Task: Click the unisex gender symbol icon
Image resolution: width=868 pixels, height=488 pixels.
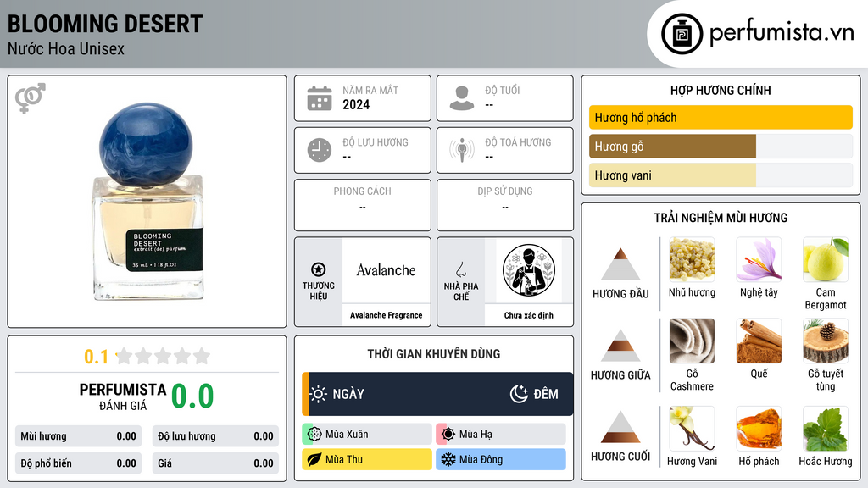Action: 31,98
